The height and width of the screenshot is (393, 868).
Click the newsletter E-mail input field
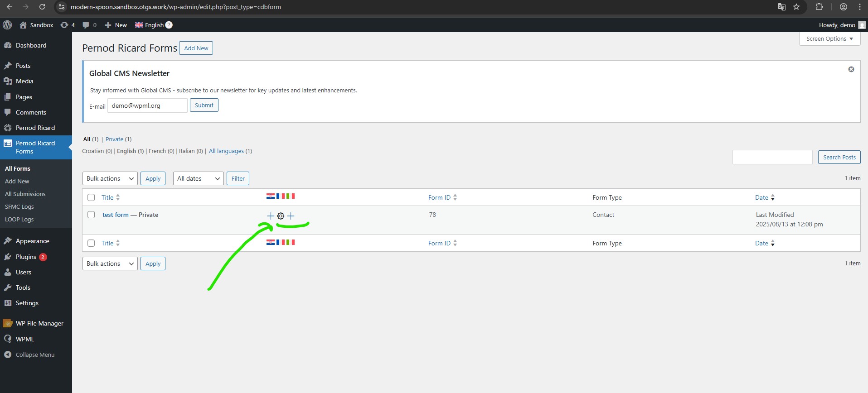tap(147, 105)
